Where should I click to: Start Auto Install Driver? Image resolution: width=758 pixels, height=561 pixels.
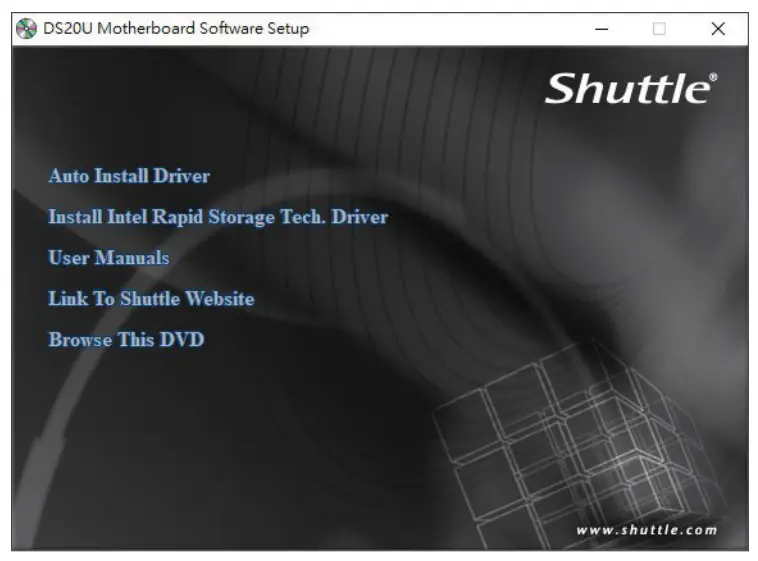pos(129,176)
